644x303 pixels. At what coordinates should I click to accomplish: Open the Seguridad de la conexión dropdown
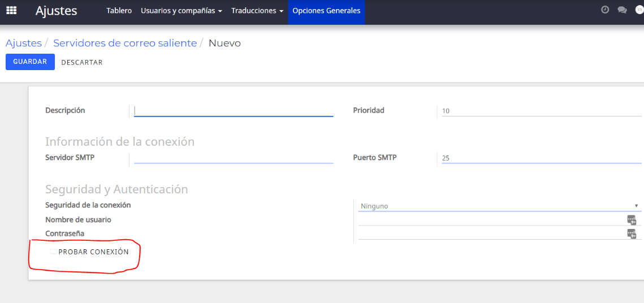coord(499,206)
